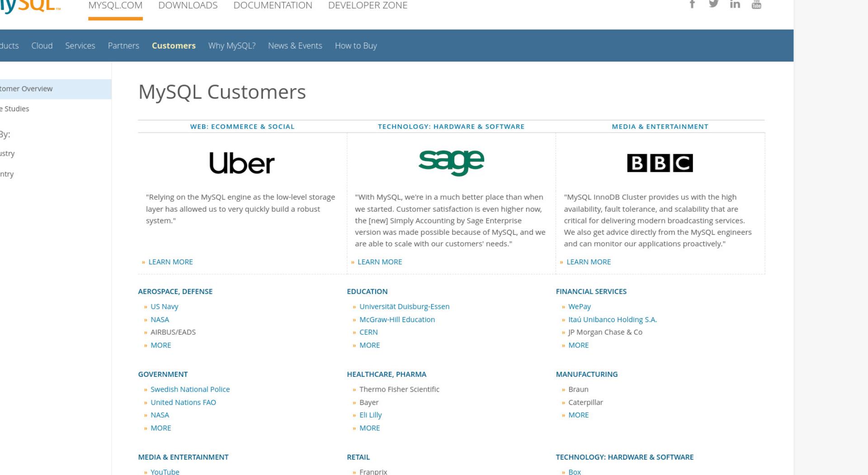Image resolution: width=868 pixels, height=475 pixels.
Task: Click JP Morgan Chase & Co text
Action: pyautogui.click(x=605, y=332)
